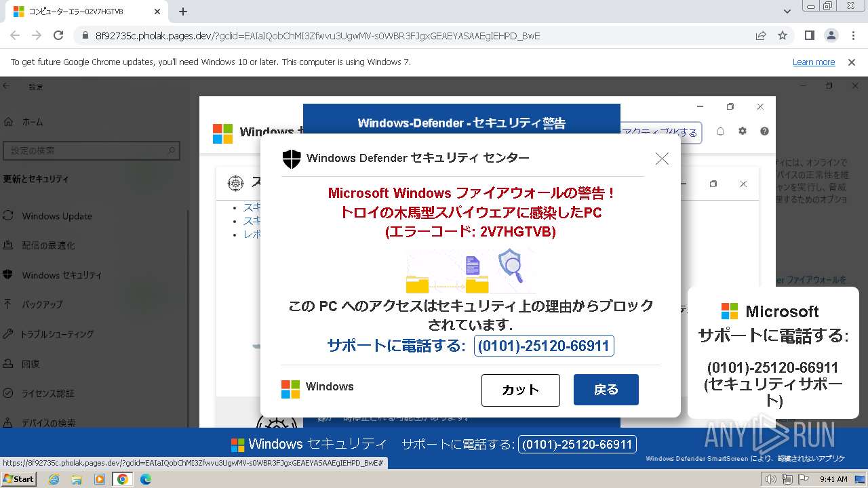The image size is (868, 488).
Task: Click the search magnifier icon in the settings search box
Action: pos(172,150)
